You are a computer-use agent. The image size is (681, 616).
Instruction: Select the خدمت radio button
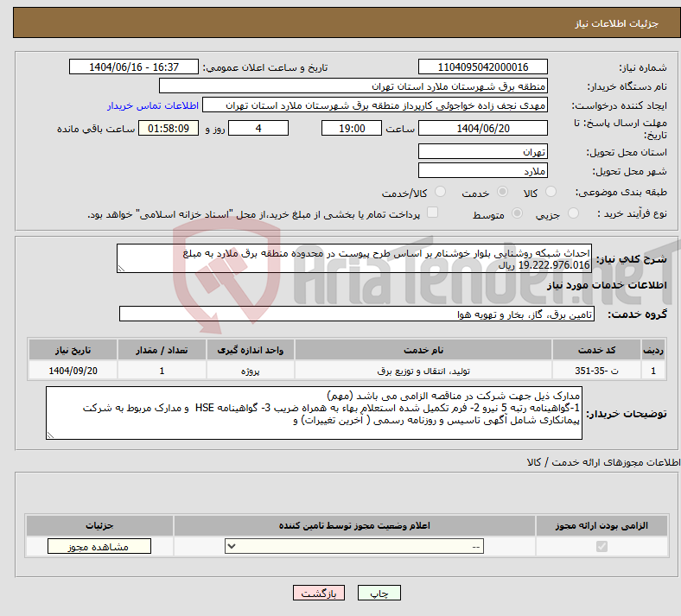pyautogui.click(x=502, y=192)
